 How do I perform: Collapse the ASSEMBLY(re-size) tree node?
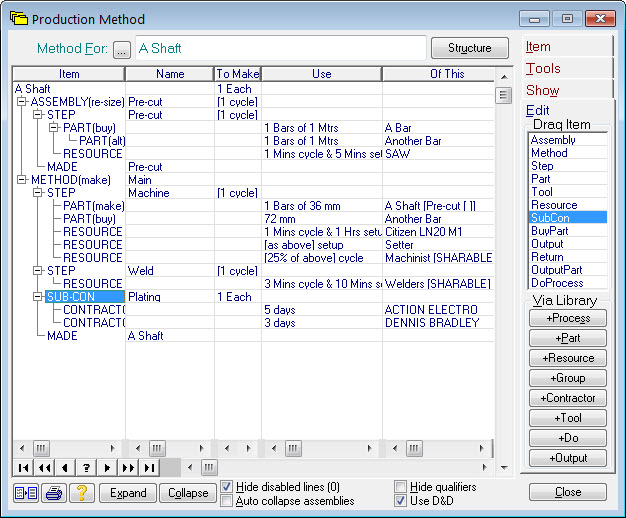(x=22, y=102)
